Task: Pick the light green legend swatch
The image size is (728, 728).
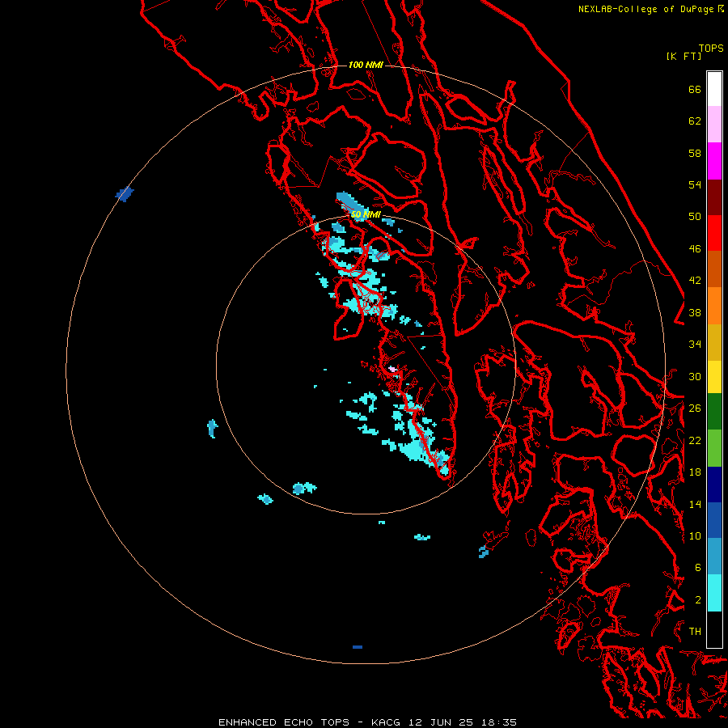Action: (714, 448)
